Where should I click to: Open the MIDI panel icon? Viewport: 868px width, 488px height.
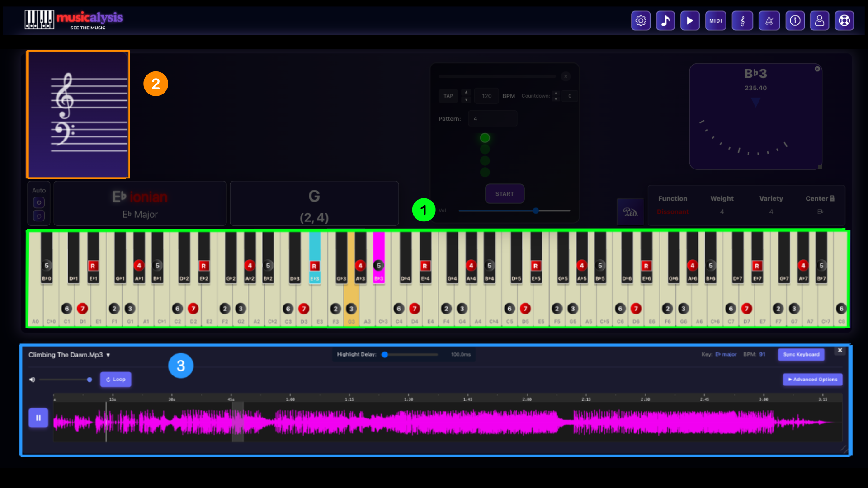[x=715, y=20]
